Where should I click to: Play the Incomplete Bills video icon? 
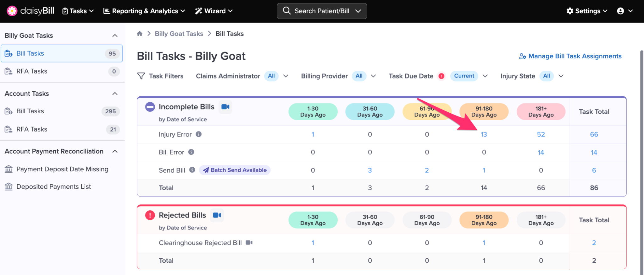point(225,107)
